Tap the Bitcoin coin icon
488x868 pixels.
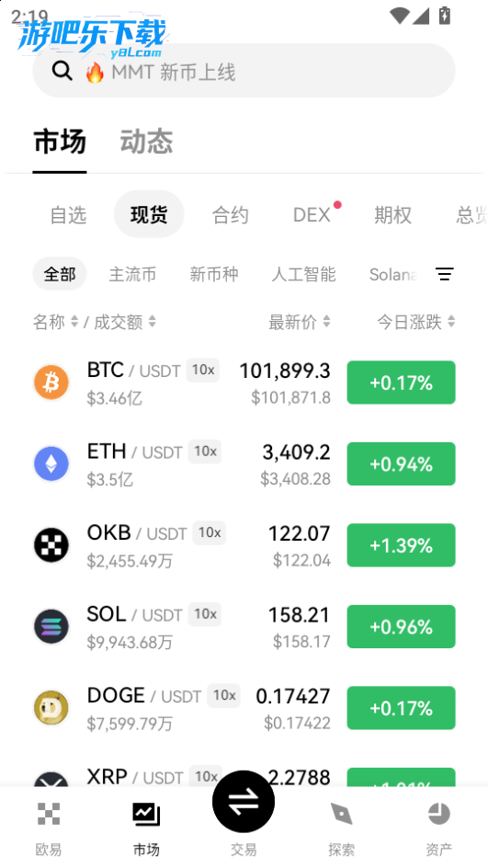click(51, 382)
